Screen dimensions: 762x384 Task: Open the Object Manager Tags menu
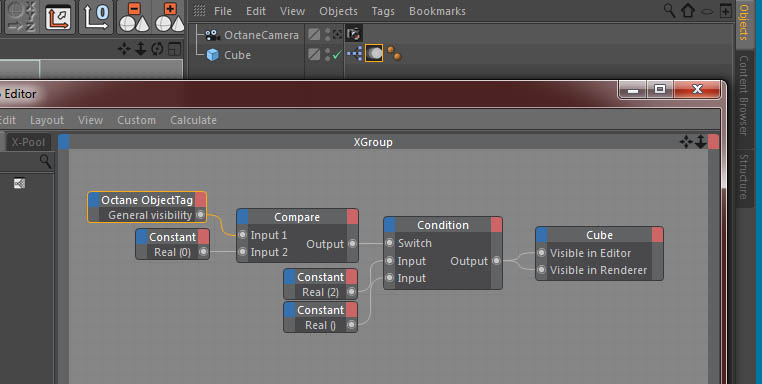click(383, 11)
